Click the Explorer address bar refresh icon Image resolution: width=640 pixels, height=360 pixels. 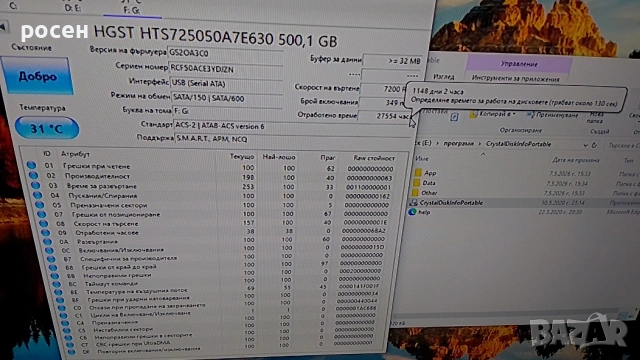[594, 145]
